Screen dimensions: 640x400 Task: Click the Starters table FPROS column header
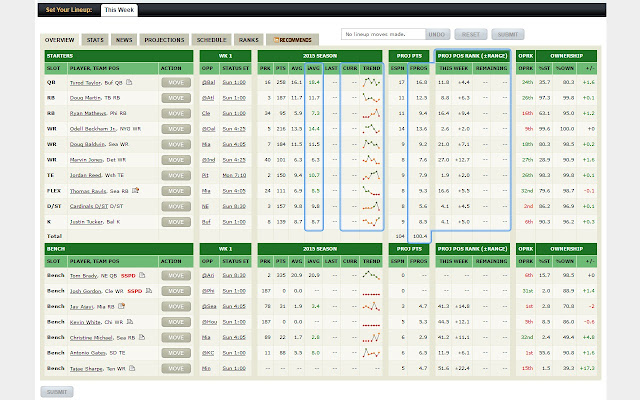418,68
